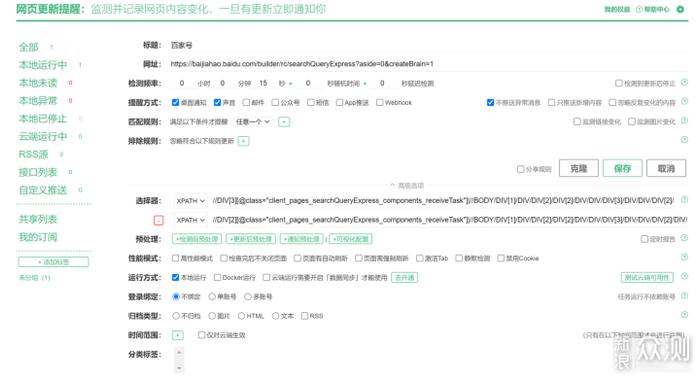The width and height of the screenshot is (700, 379).
Task: Select the 单账号 radio button
Action: point(212,297)
